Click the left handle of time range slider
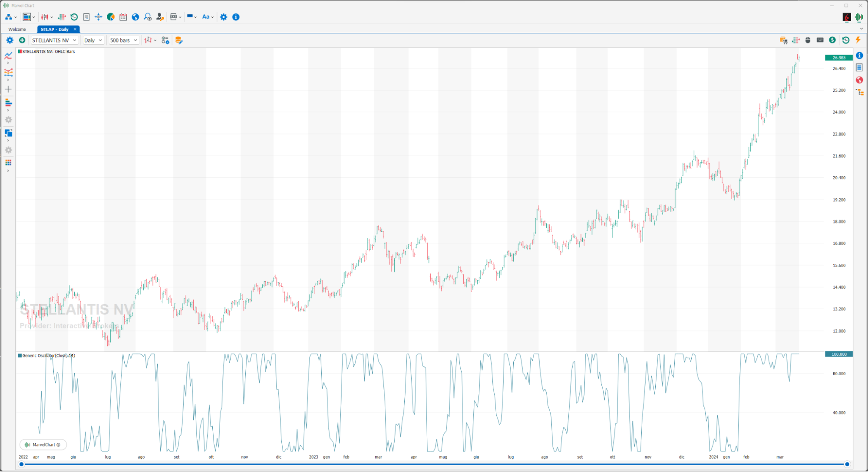 pos(21,464)
